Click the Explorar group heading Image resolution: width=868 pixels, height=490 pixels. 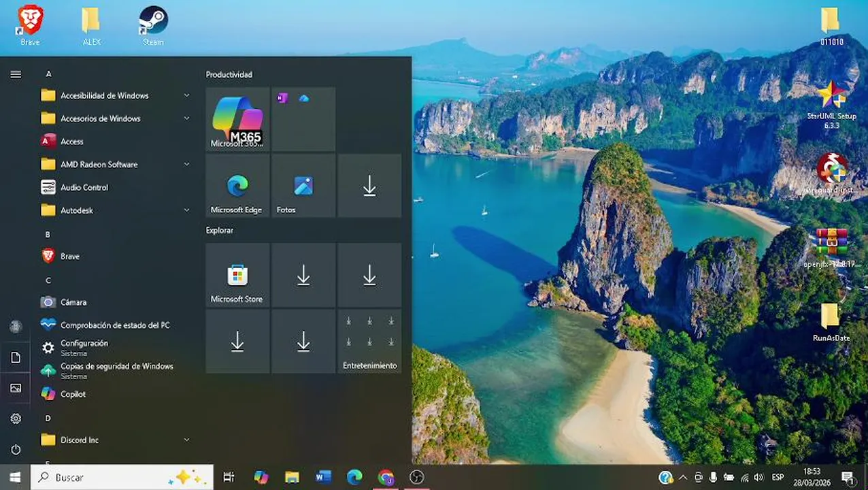(220, 230)
